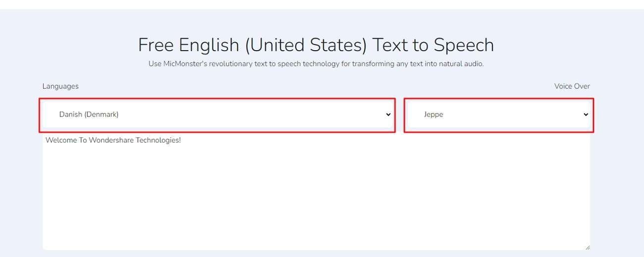Click the arrow on the Jeppe voice selector
Viewport: 644px width, 257px height.
click(x=586, y=115)
